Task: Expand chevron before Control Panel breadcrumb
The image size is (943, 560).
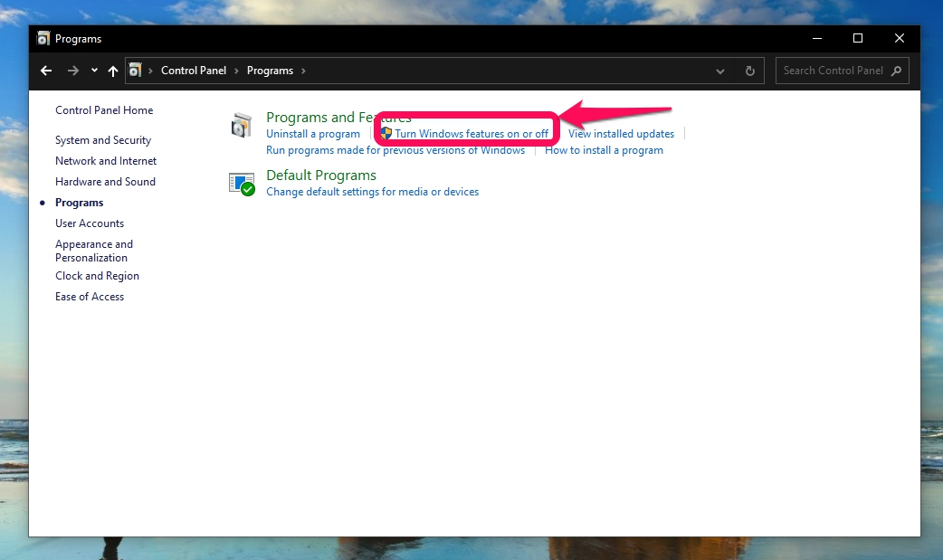Action: coord(150,71)
